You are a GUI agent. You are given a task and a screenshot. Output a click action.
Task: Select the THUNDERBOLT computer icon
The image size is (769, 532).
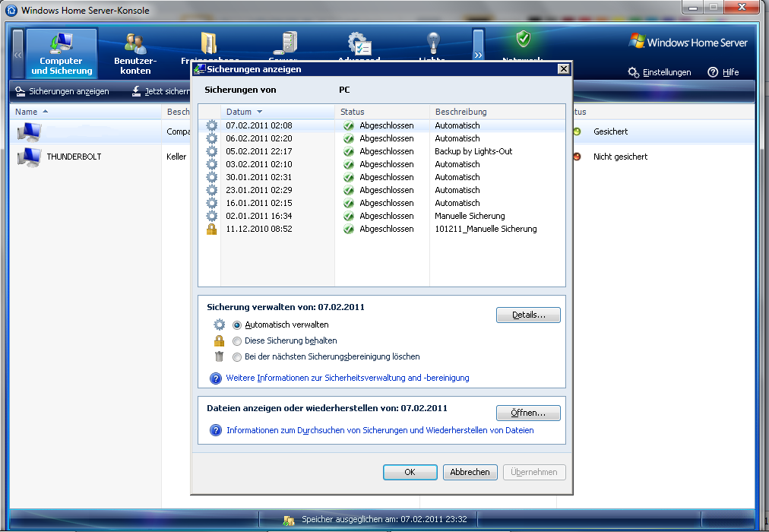[29, 157]
